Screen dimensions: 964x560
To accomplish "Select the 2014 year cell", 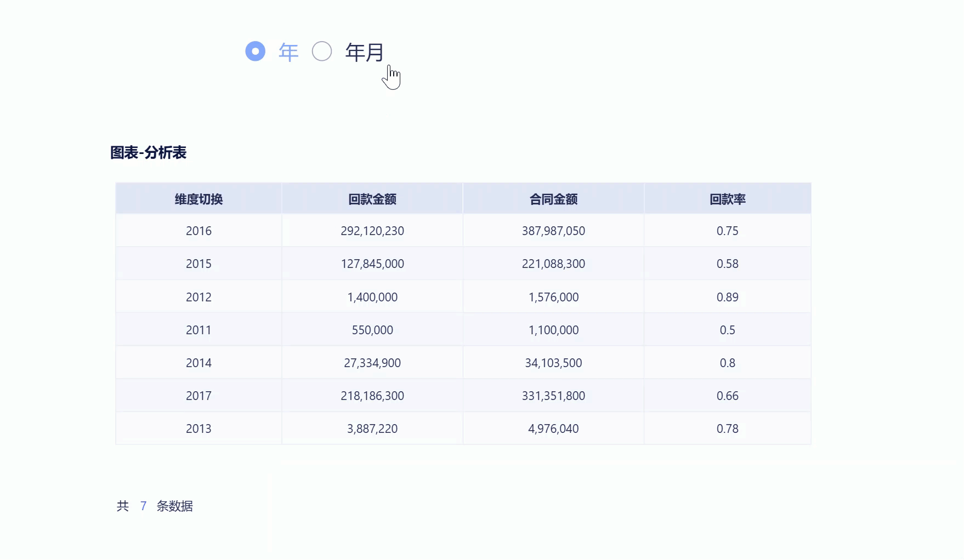I will click(199, 363).
